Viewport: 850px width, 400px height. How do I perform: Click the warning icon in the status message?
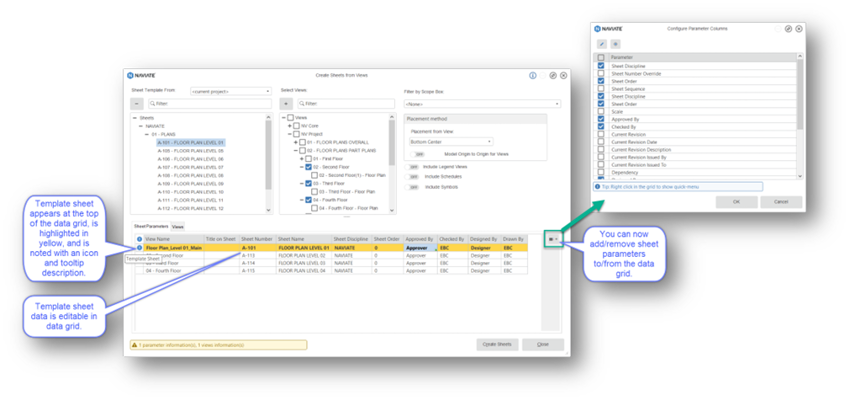coord(134,345)
